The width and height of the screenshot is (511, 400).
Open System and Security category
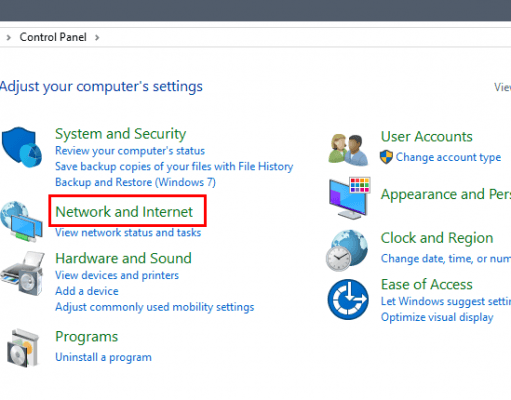pos(120,134)
